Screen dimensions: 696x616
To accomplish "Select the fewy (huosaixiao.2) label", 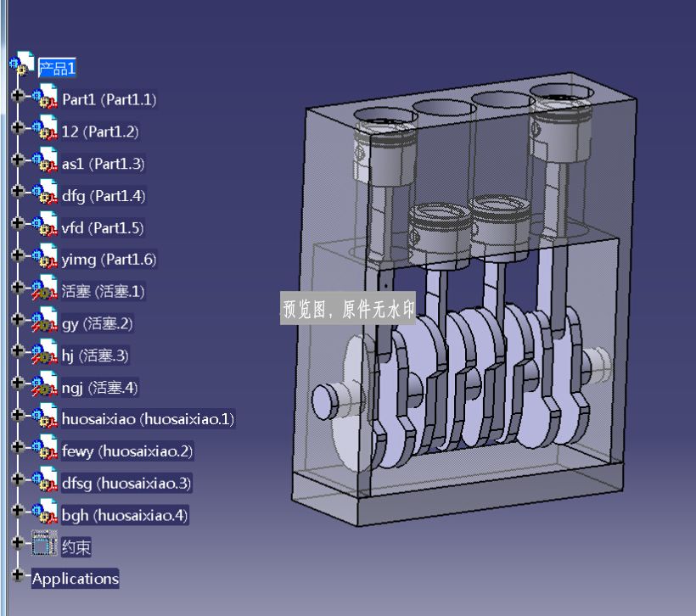I will tap(127, 451).
